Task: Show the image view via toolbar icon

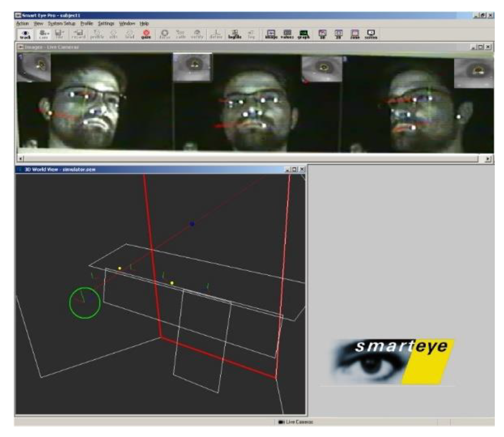Action: click(x=271, y=34)
